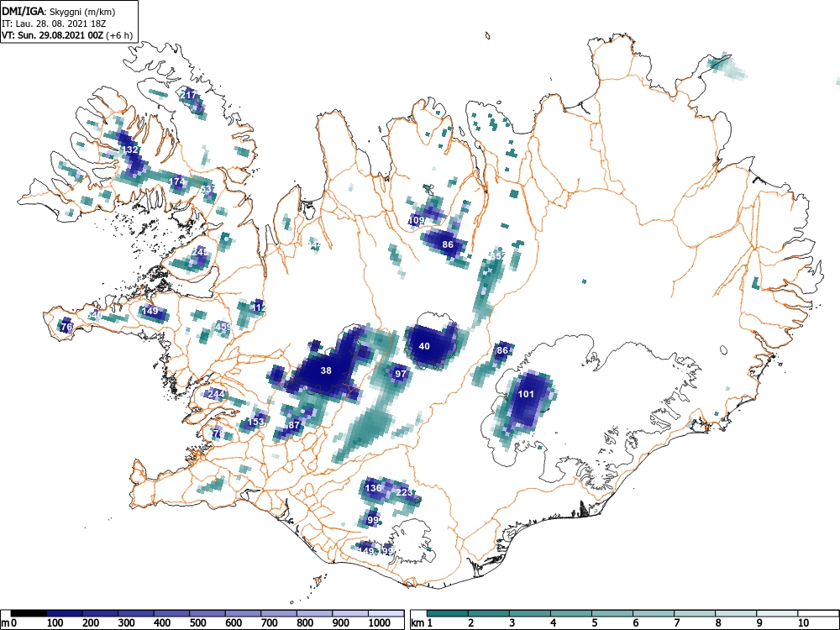Click the visibility value 153 on the map

click(x=256, y=422)
